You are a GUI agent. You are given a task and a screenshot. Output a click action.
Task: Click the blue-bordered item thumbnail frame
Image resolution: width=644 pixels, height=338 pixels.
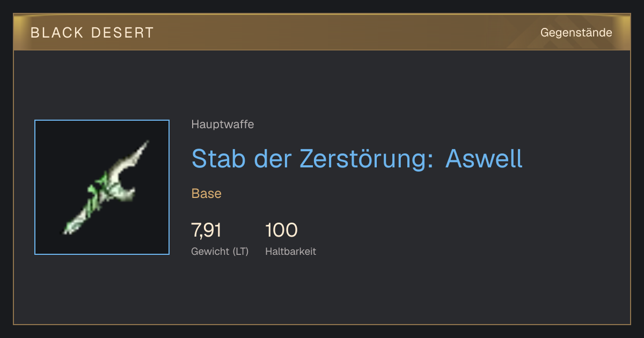tap(102, 187)
